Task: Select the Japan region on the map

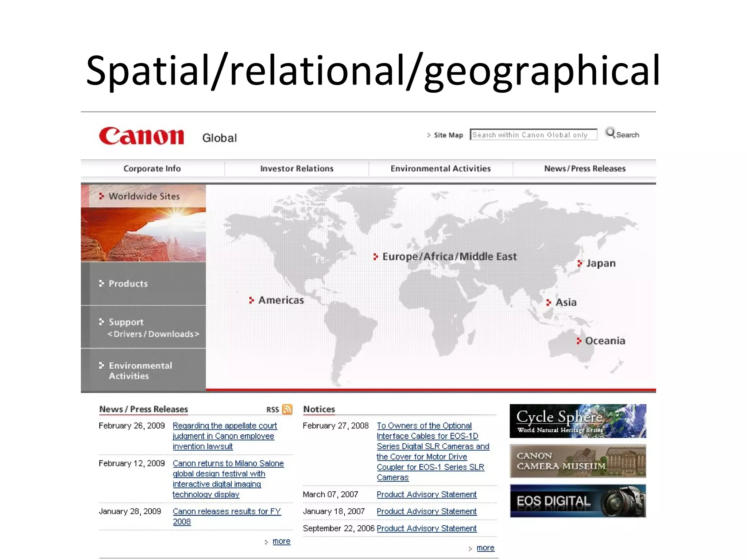Action: click(600, 263)
